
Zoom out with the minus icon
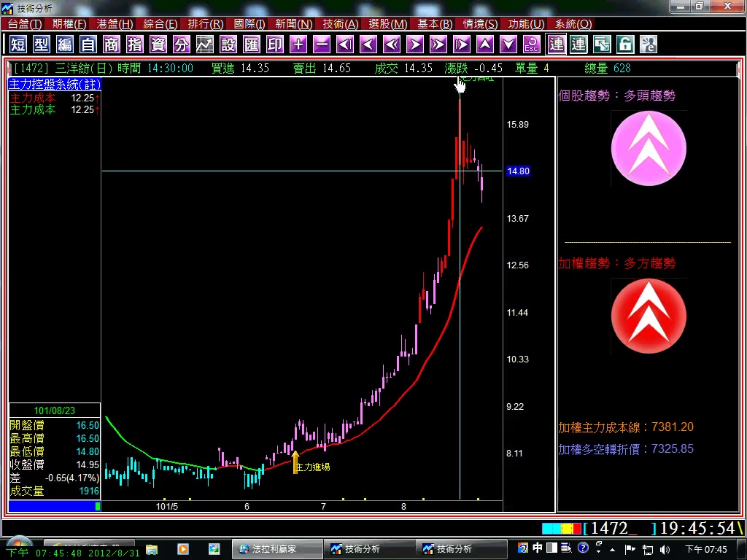tap(322, 44)
